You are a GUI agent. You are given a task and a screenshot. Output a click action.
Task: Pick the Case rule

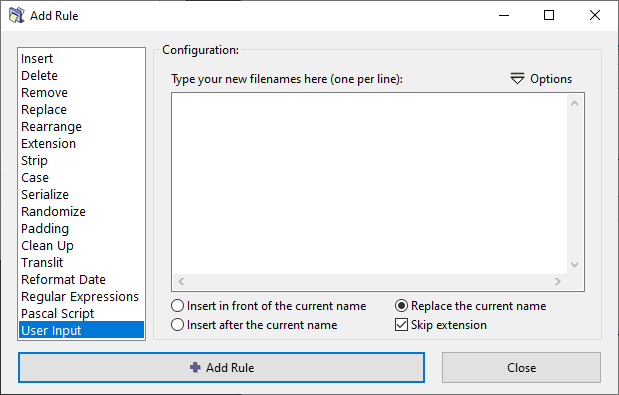pyautogui.click(x=81, y=177)
